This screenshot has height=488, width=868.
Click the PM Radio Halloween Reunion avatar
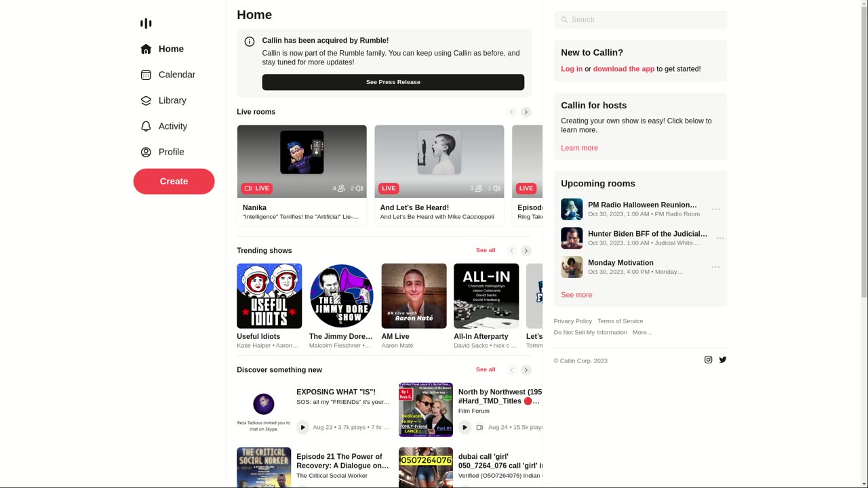click(572, 209)
